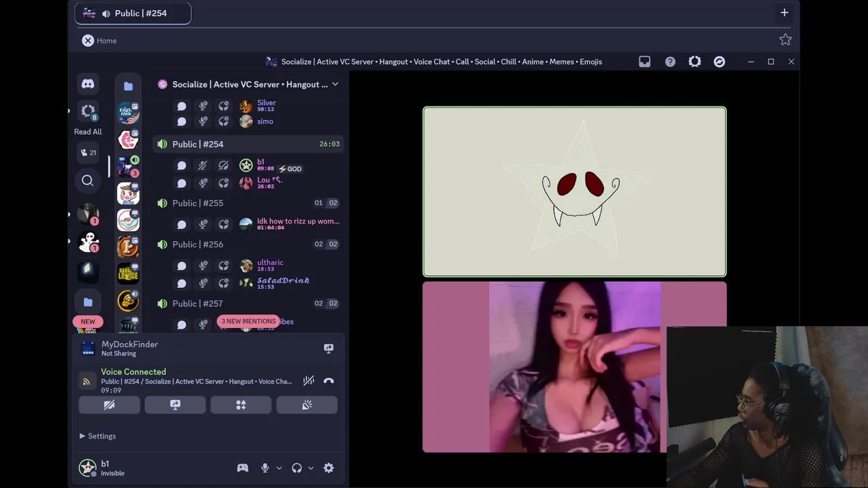Toggle the mute microphone icon for SaladDrink
Image resolution: width=868 pixels, height=488 pixels.
203,283
